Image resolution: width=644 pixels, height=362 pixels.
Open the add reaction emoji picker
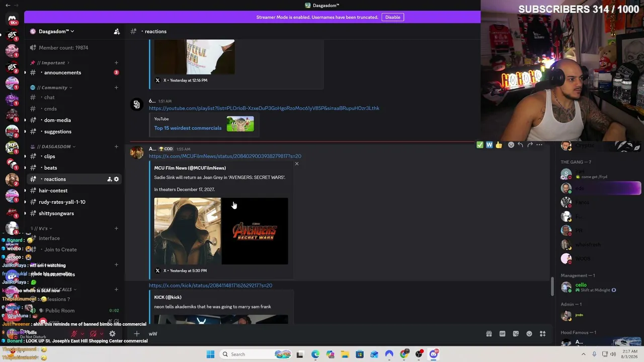tap(511, 145)
